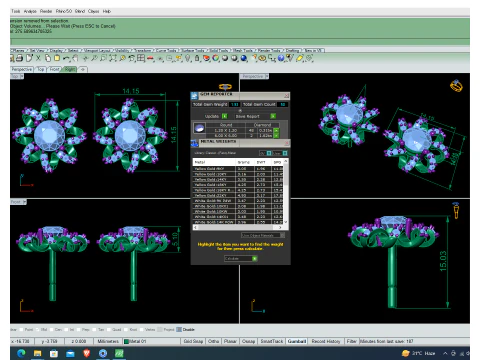Click down arrow of metals list scrollbar
This screenshot has height=360, width=480.
tap(285, 222)
